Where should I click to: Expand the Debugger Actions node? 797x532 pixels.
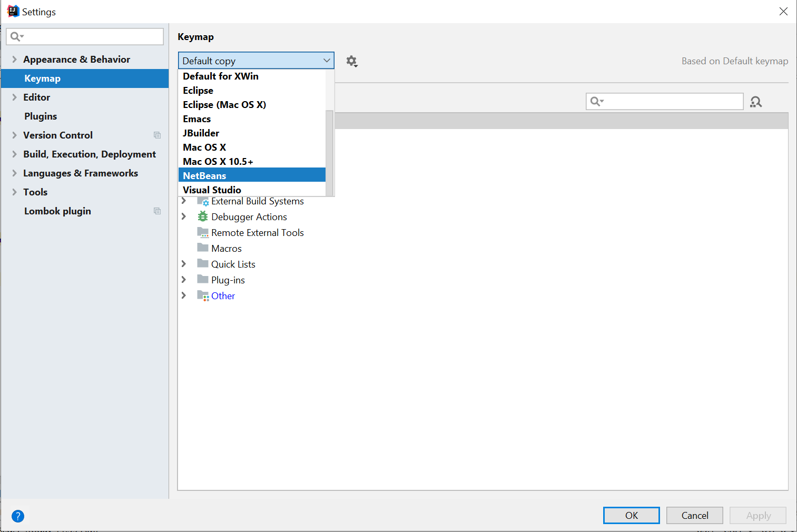184,216
